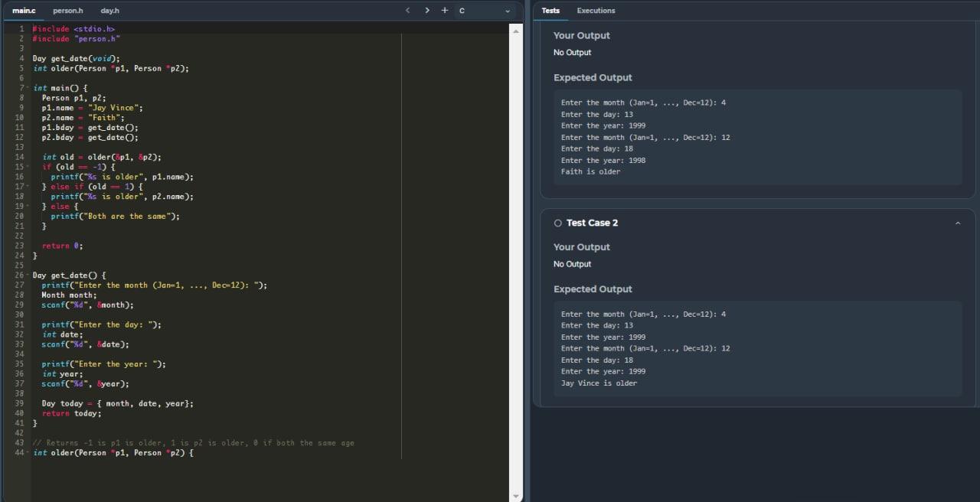Viewport: 980px width, 502px height.
Task: Click the editor scrollbar up arrow
Action: tap(515, 30)
